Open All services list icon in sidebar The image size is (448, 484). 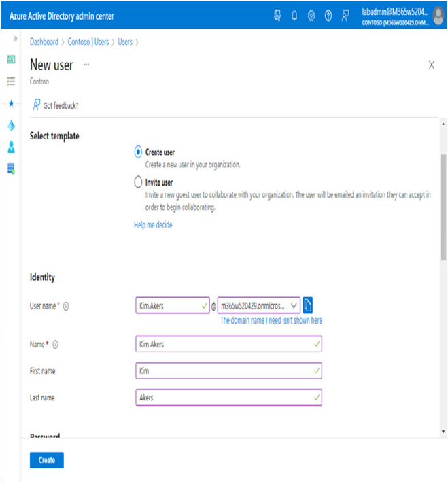click(11, 81)
